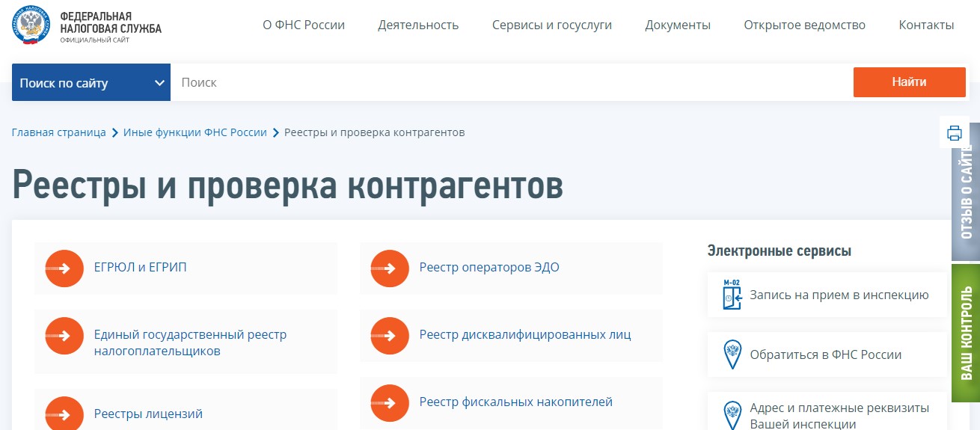Screen dimensions: 980x430
Task: Click the ФЕДЕРАЛЬНАЯ НАЛОГОВАЯ СЛУЖБА site title
Action: pos(111,22)
